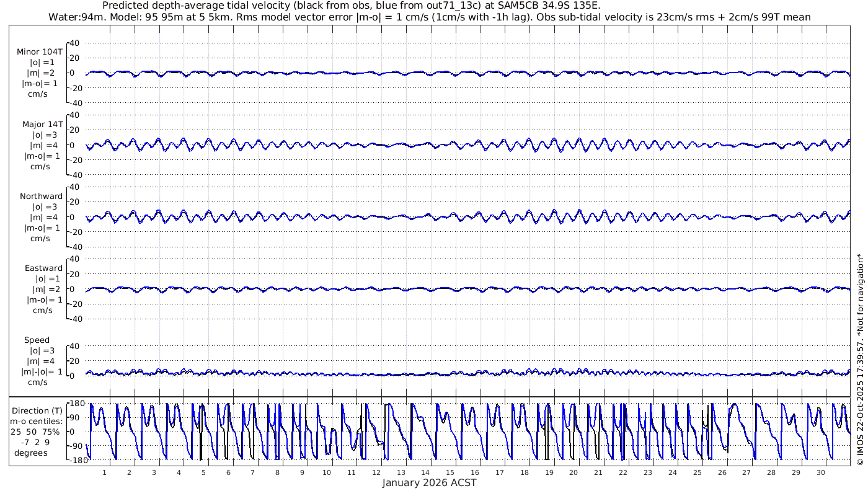Click "|m-o|= 1" in the Eastward panel
The height and width of the screenshot is (496, 868).
click(x=43, y=299)
